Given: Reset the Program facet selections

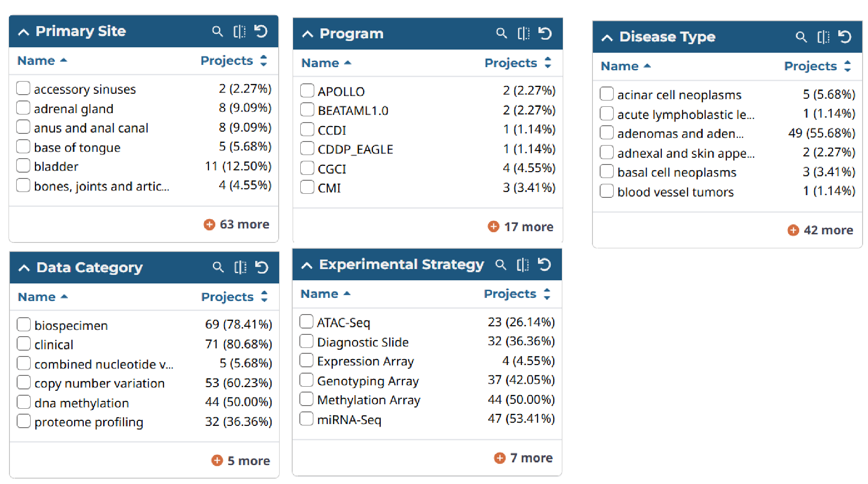Looking at the screenshot, I should pos(545,34).
